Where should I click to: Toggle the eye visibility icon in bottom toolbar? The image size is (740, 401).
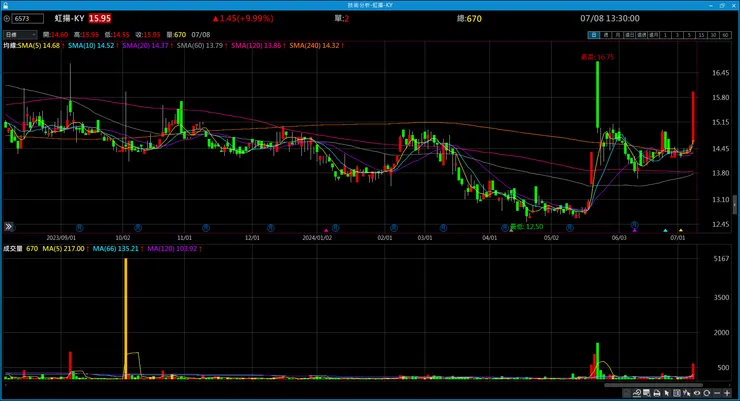[x=697, y=393]
